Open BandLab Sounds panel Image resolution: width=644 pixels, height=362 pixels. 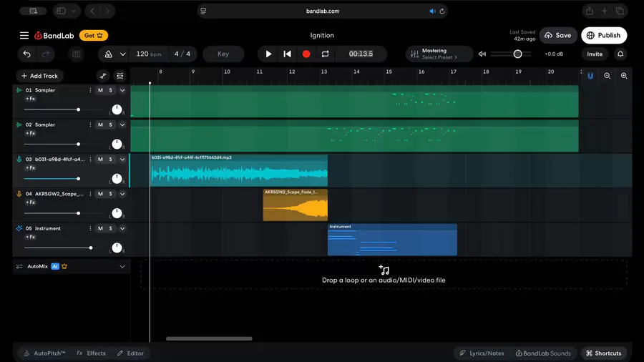coord(543,353)
